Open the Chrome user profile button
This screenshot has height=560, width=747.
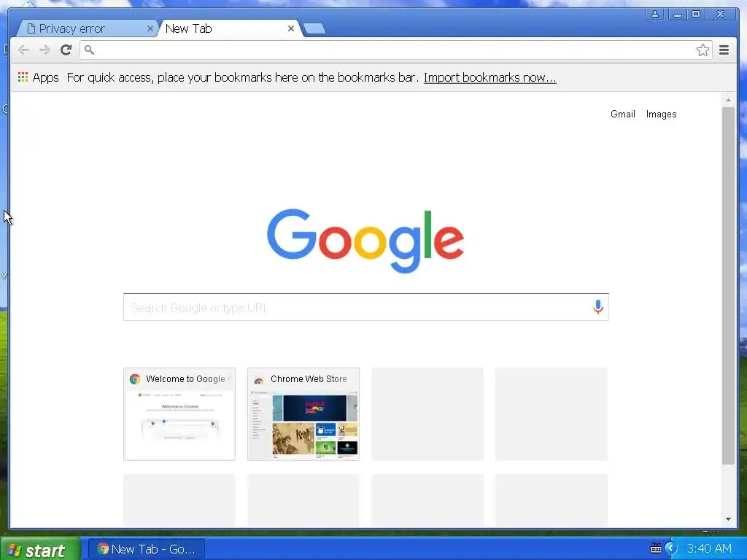(x=655, y=14)
